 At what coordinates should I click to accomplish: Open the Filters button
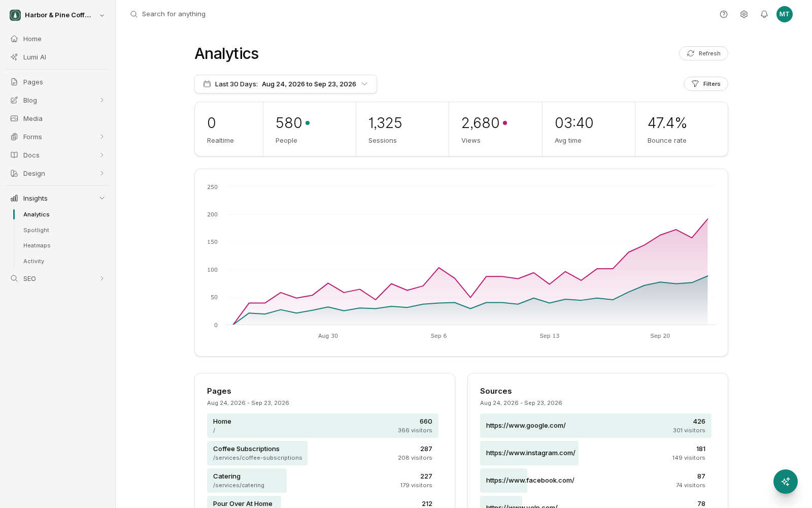(706, 84)
